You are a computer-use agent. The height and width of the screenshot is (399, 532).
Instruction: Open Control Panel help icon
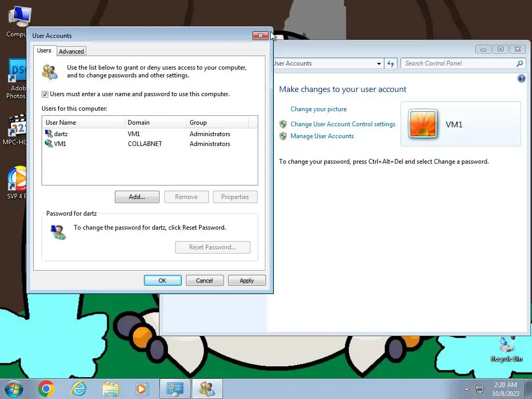pyautogui.click(x=521, y=79)
